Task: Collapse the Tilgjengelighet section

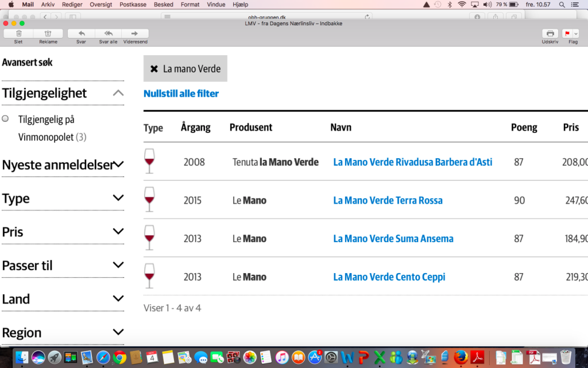Action: click(x=118, y=93)
